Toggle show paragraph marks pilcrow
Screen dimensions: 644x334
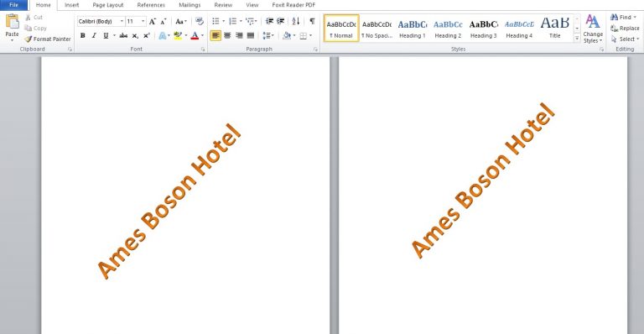(312, 21)
